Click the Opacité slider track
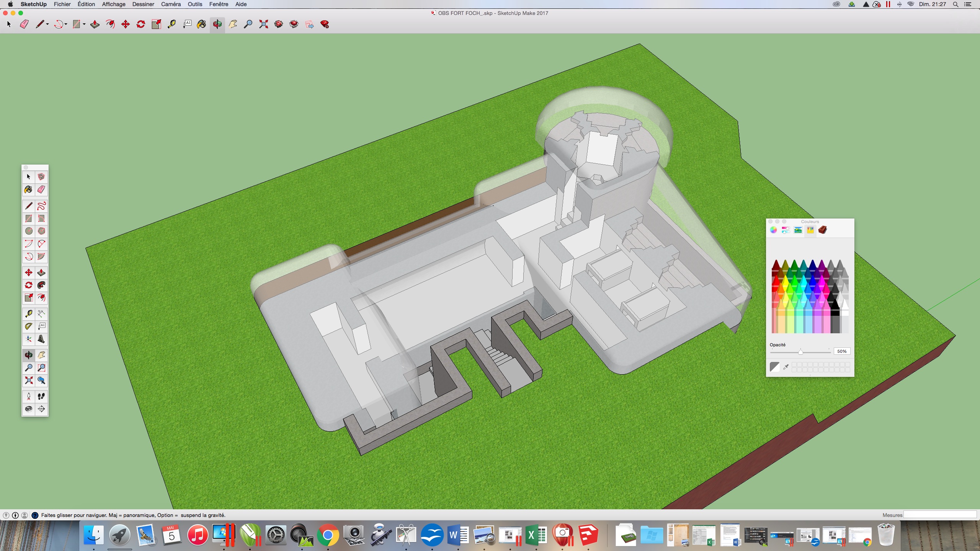 815,352
